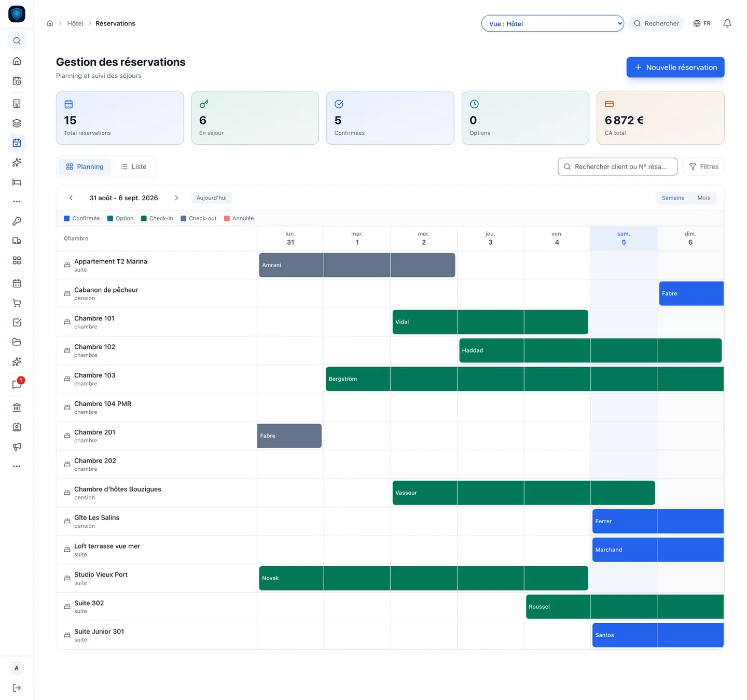
Task: Click the Aujourd'hui button
Action: (x=212, y=198)
